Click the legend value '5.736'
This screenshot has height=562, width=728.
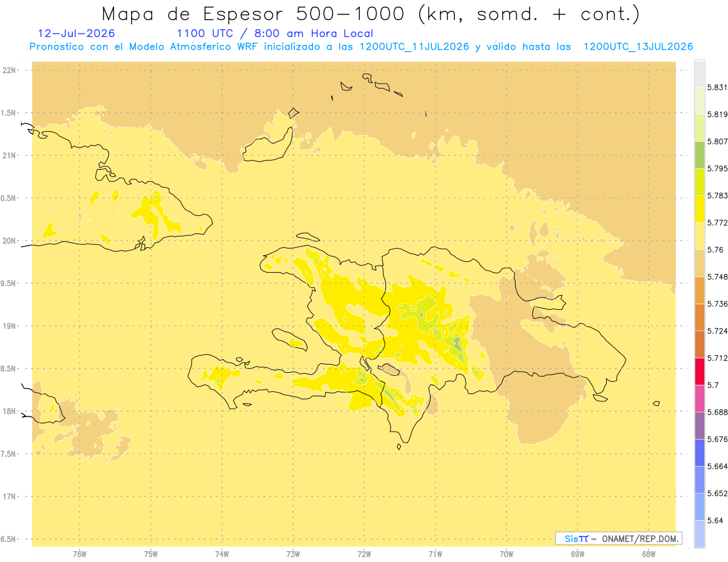pyautogui.click(x=718, y=304)
